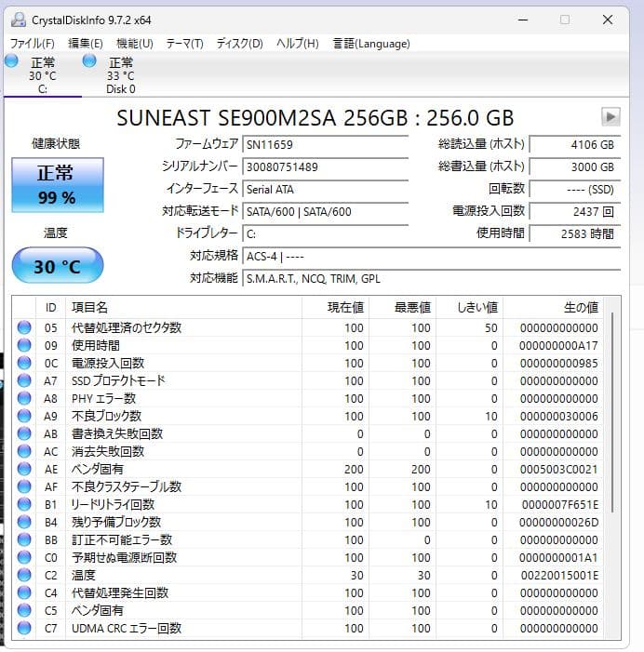Click the 正常 99 % health status button
The image size is (644, 652).
58,185
